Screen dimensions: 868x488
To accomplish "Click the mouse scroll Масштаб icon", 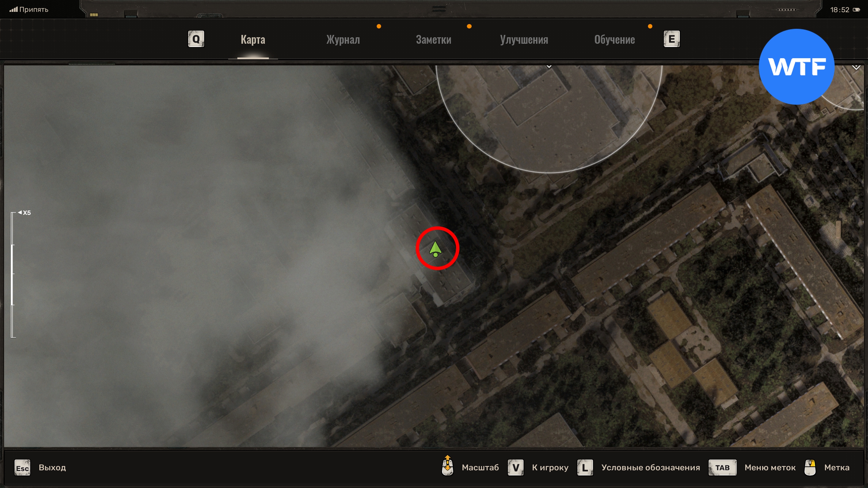I will tap(448, 466).
